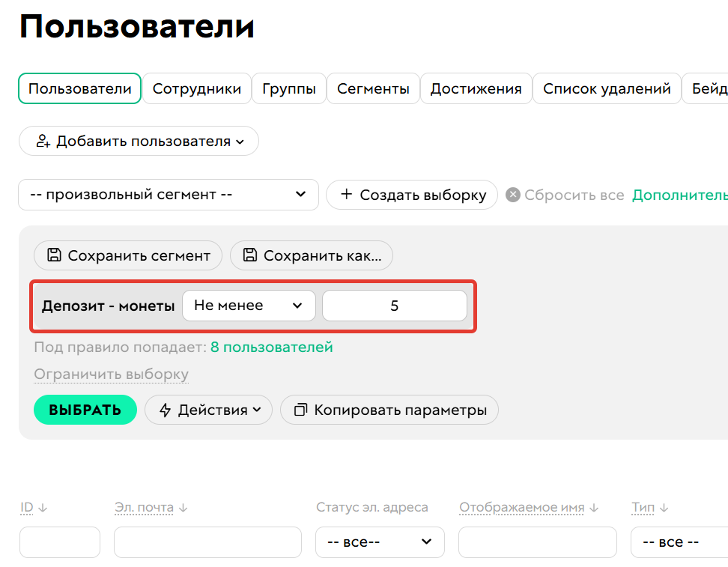The width and height of the screenshot is (728, 567).
Task: Switch to the Сотрудники tab
Action: click(196, 88)
